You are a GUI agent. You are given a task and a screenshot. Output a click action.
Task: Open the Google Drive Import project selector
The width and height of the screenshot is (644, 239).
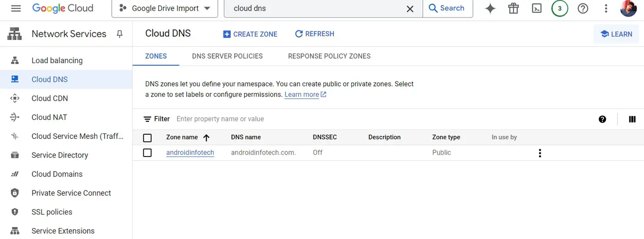tap(165, 8)
